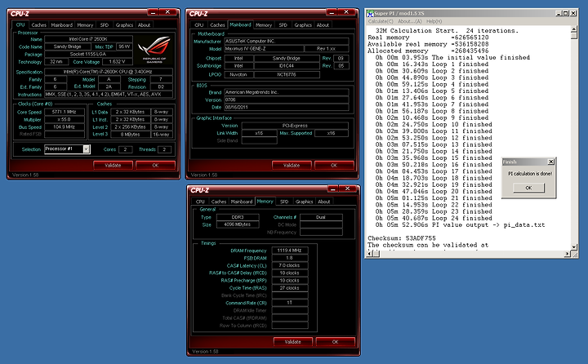Click the Cores count field

click(125, 149)
